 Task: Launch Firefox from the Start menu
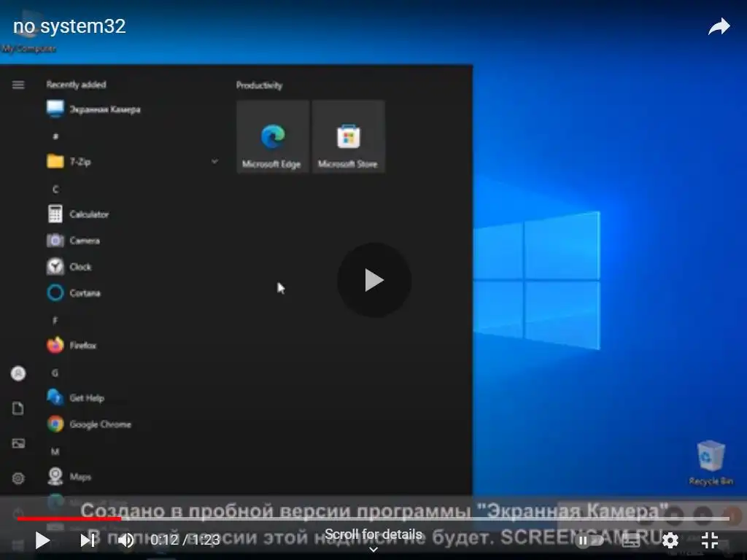[x=71, y=345]
